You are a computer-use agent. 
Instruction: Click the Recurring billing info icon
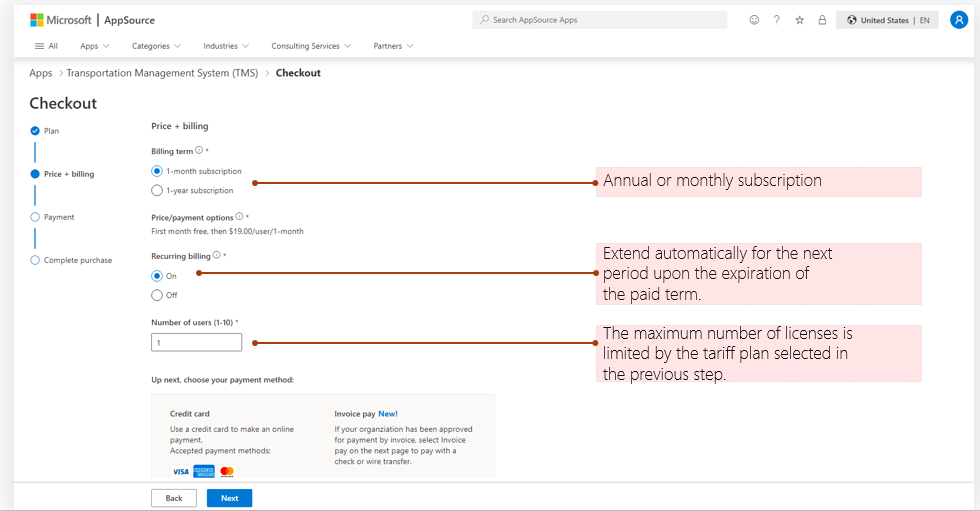point(217,256)
